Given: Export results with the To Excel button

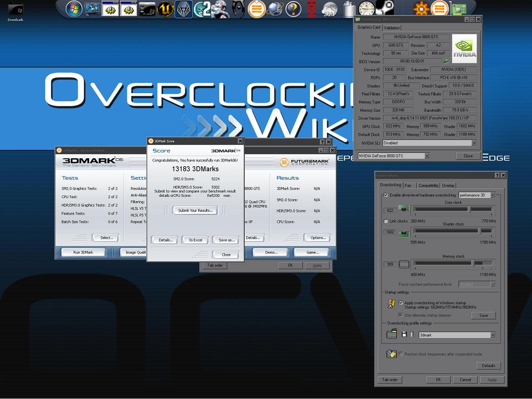Looking at the screenshot, I should tap(196, 240).
